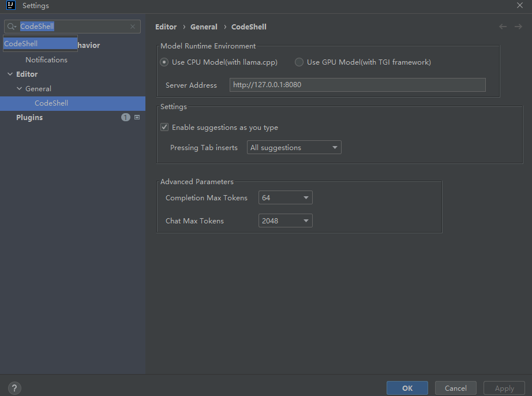Click the IntelliJ logo icon in title bar
The image size is (532, 396).
tap(11, 5)
